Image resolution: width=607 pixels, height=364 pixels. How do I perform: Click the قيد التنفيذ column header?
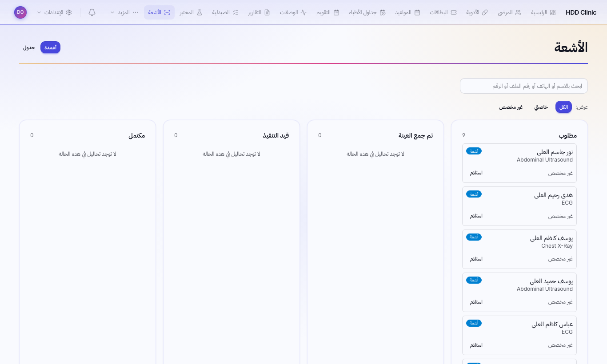(276, 135)
